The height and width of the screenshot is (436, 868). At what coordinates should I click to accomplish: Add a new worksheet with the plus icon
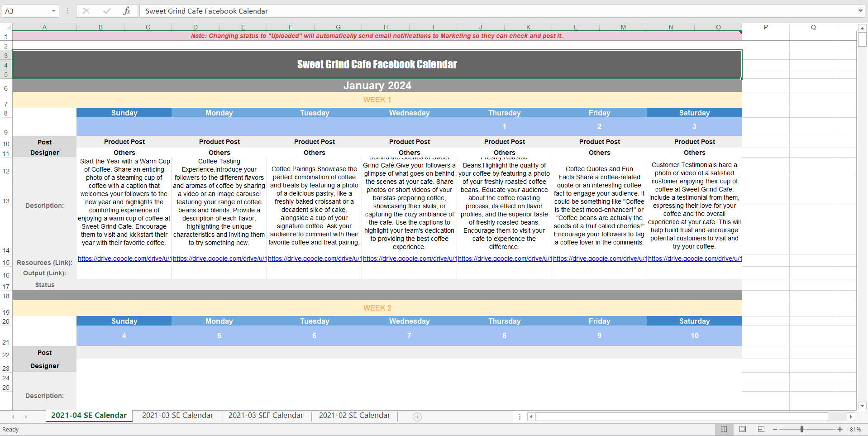click(x=417, y=417)
